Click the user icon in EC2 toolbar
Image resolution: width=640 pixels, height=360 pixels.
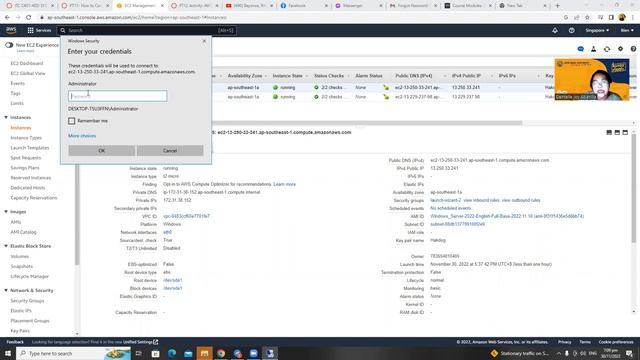pos(593,49)
